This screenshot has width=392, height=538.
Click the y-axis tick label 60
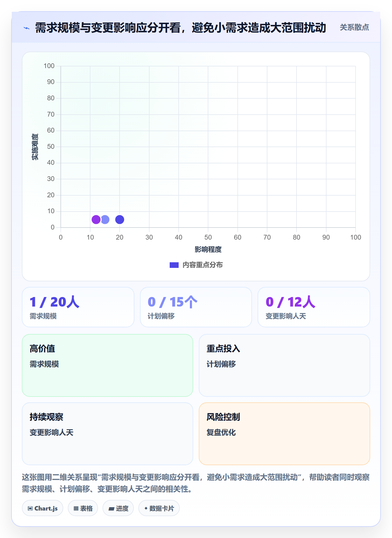tap(51, 131)
